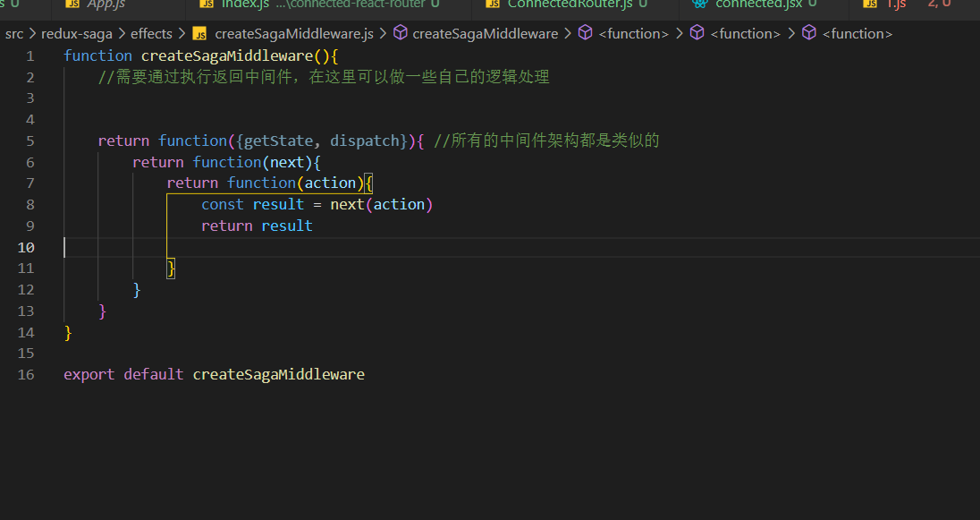The height and width of the screenshot is (520, 980).
Task: Click line number 5 in the gutter
Action: [x=30, y=141]
